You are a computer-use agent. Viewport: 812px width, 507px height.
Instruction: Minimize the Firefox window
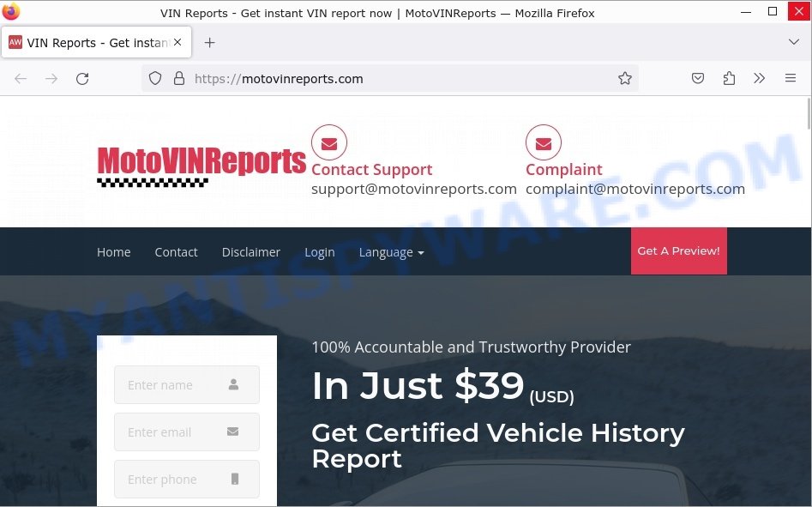pyautogui.click(x=746, y=11)
